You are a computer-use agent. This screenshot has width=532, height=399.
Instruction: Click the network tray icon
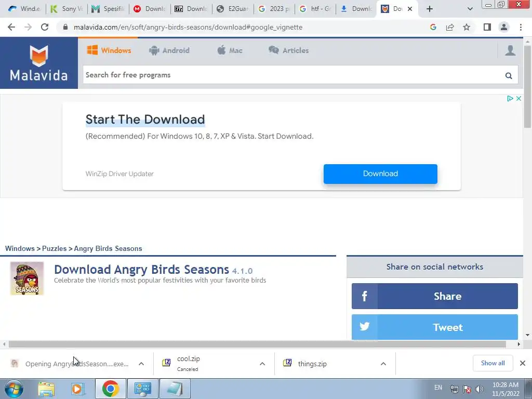454,389
